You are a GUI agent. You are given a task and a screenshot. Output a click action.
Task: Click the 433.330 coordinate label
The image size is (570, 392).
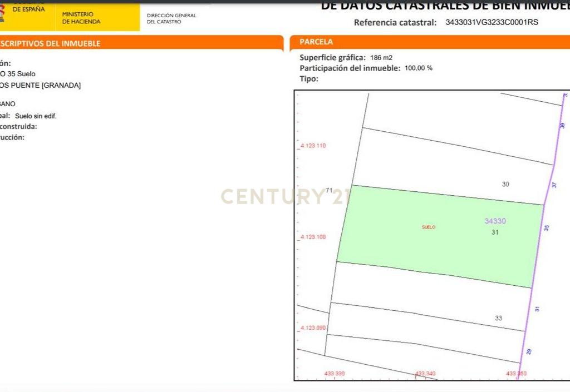[x=335, y=374]
